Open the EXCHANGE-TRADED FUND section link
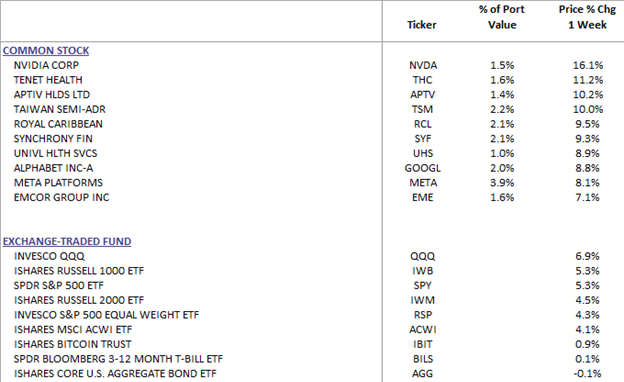Screen dimensions: 624x382 tap(67, 242)
